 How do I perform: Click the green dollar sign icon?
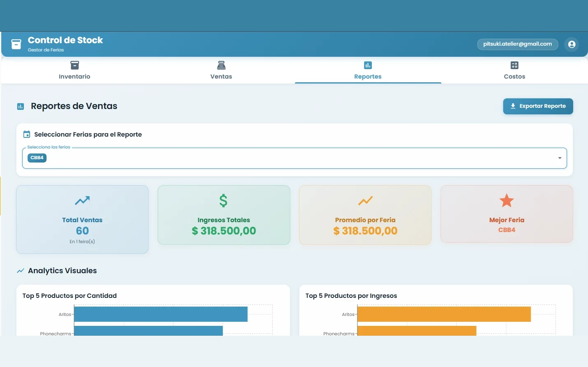(223, 200)
